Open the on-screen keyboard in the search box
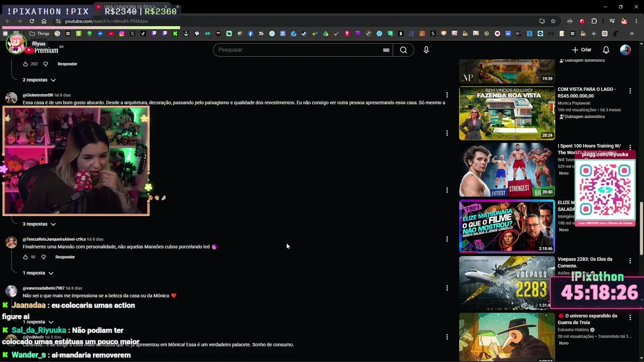Viewport: 644px width, 362px height. pyautogui.click(x=386, y=50)
